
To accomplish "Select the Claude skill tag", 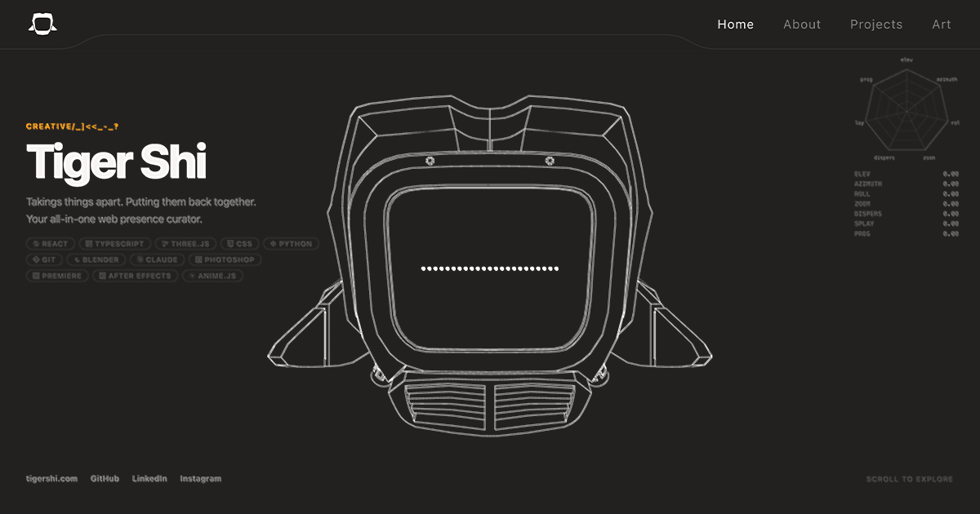I will 158,259.
